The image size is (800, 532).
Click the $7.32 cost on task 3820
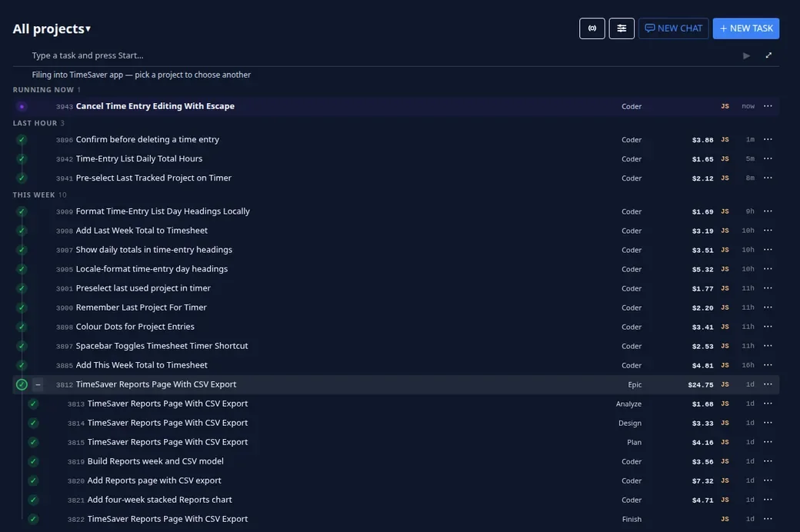[702, 481]
